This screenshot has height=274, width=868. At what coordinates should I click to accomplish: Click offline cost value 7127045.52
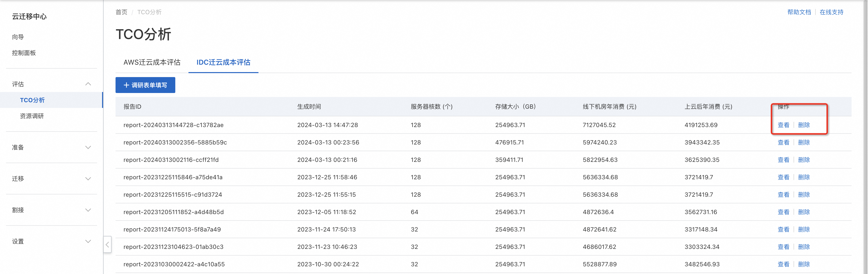(599, 125)
